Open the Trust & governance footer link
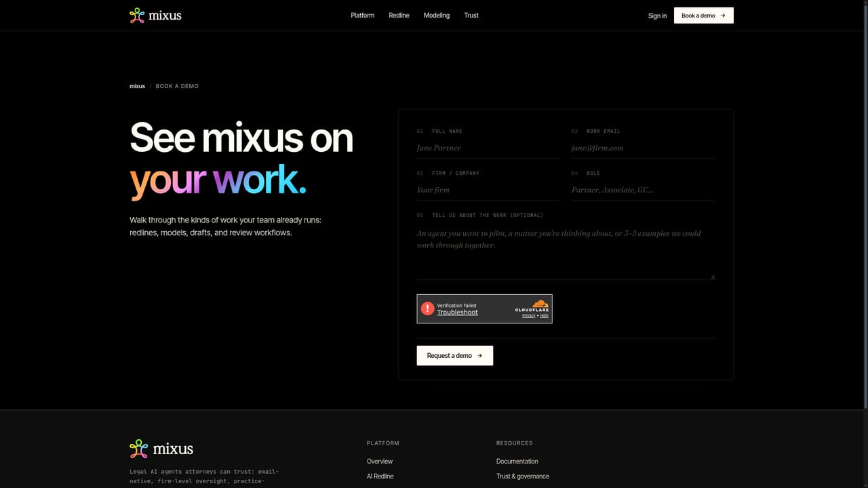Screen dimensions: 868x488 point(523,476)
